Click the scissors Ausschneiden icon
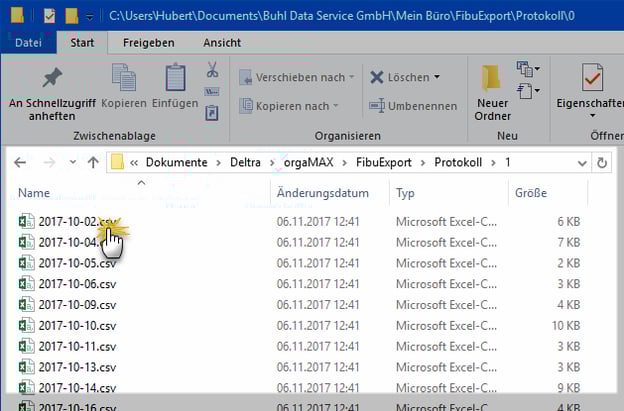This screenshot has width=624, height=411. [x=212, y=70]
